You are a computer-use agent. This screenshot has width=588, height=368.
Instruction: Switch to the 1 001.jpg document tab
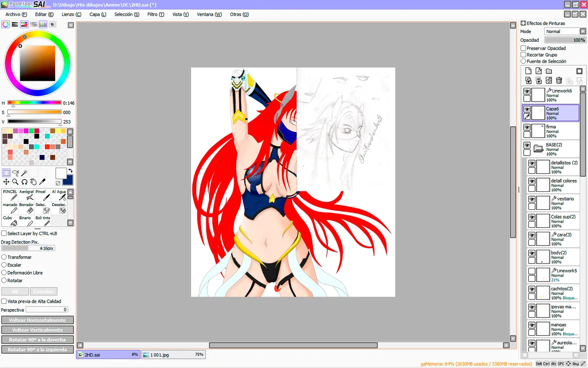coord(173,355)
